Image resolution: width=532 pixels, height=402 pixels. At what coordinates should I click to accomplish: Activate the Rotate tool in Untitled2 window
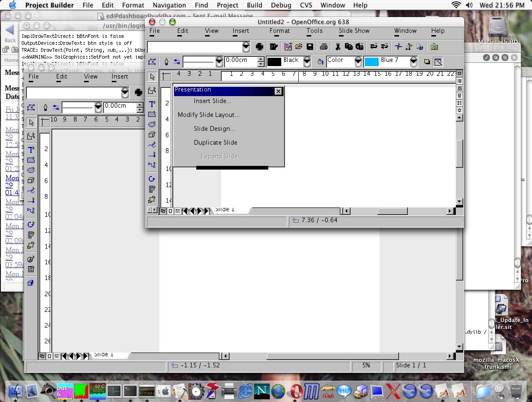click(152, 179)
